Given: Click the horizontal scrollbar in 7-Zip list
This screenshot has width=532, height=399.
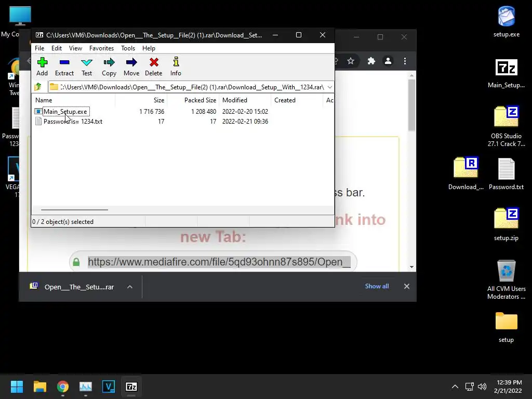Looking at the screenshot, I should tap(74, 210).
